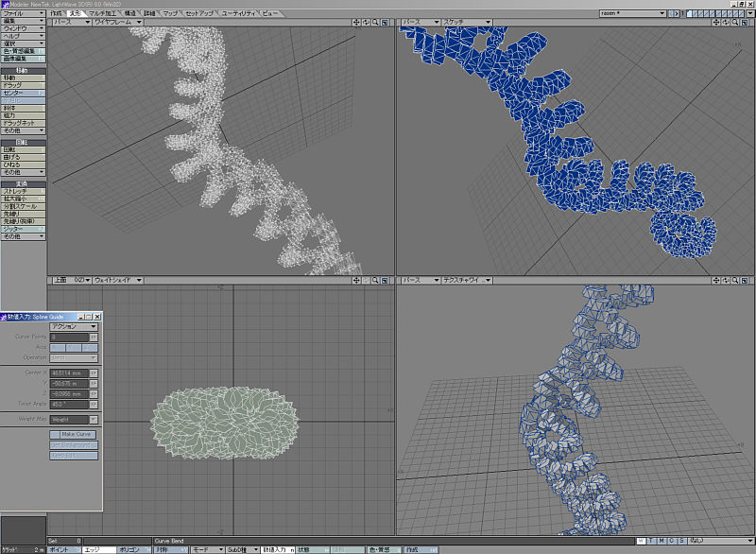Select the ジッター tool in sidebar
Screen dimensions: 756x554
tap(23, 229)
